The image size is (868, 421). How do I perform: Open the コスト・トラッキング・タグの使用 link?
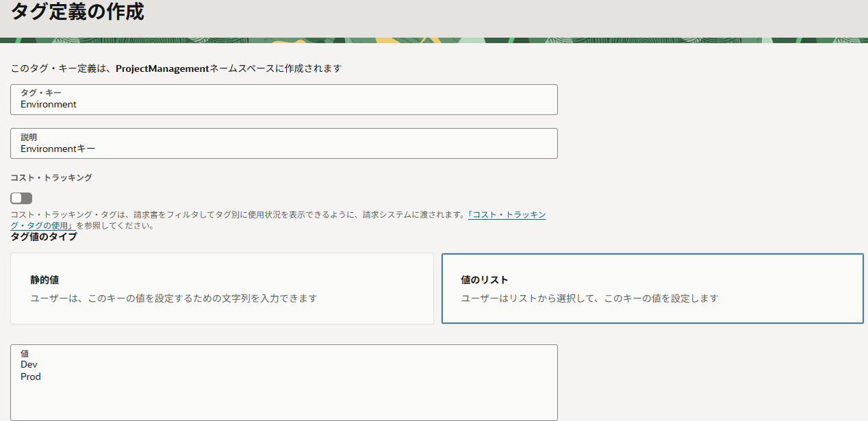point(507,215)
